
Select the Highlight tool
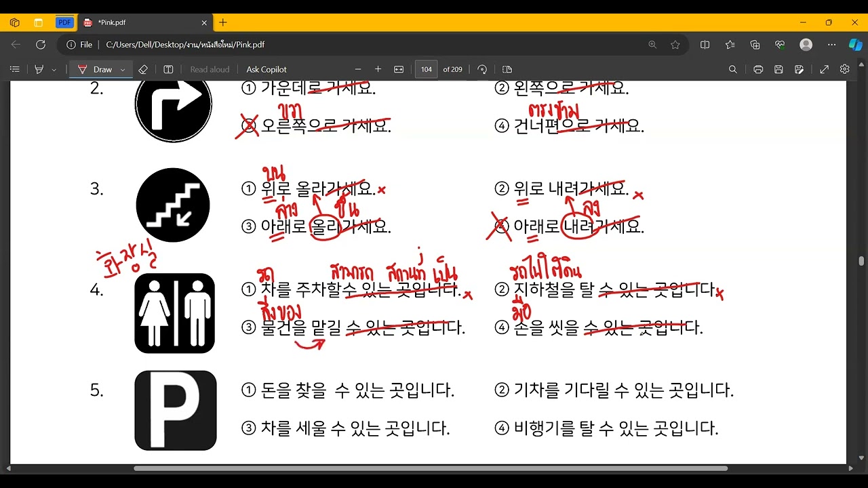[x=39, y=69]
